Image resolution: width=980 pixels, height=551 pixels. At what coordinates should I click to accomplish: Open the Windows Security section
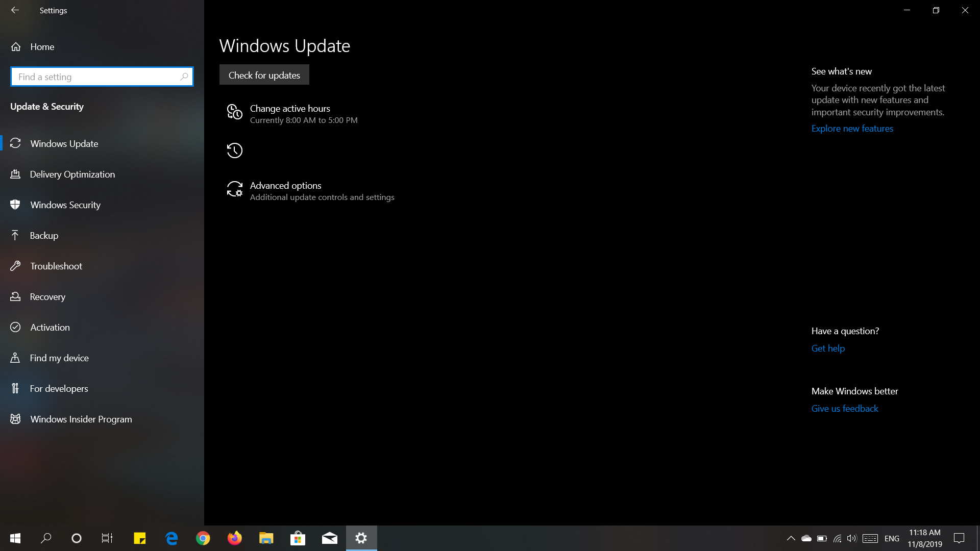[x=102, y=205]
